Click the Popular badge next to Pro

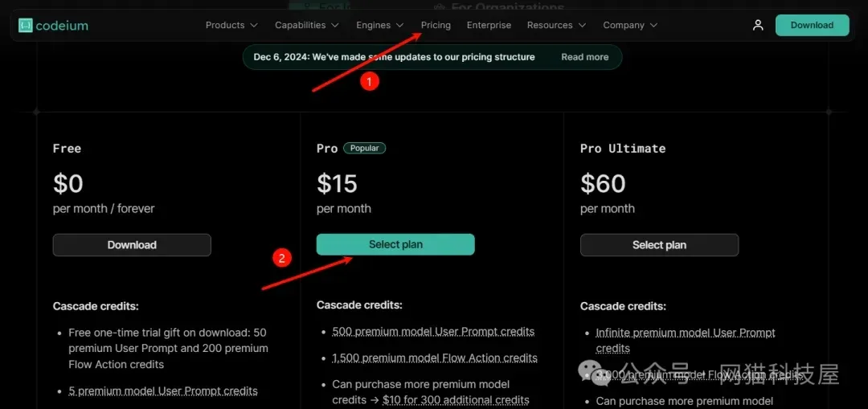[x=364, y=149]
